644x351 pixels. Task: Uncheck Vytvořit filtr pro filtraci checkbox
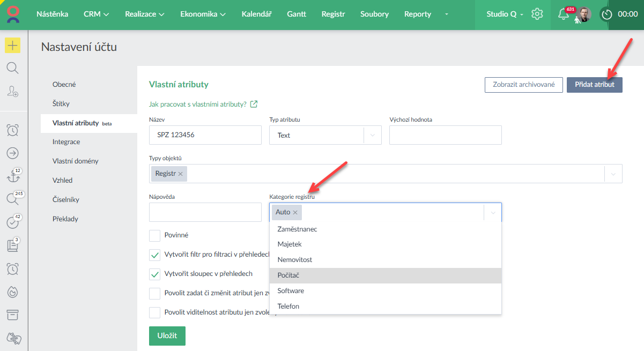155,255
